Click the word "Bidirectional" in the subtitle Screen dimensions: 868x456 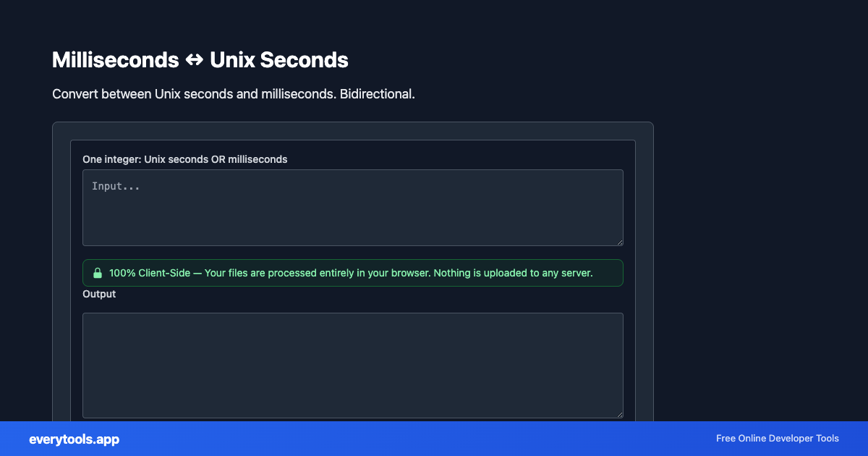[376, 93]
